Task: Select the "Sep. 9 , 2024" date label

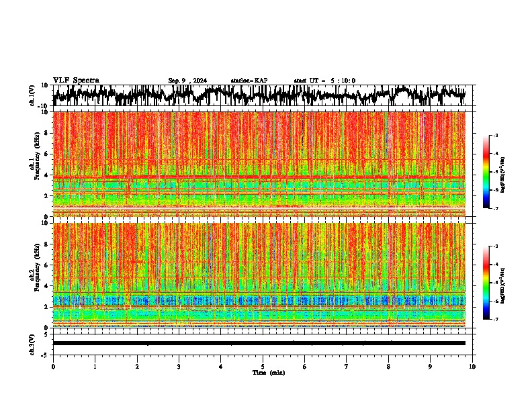Action: click(187, 81)
